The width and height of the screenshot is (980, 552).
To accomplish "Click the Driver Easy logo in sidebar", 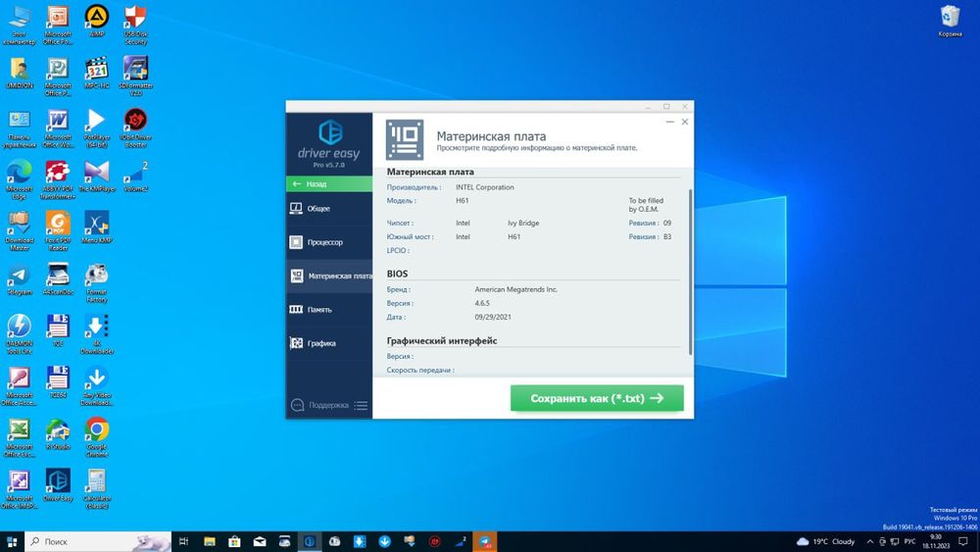I will pos(329,144).
